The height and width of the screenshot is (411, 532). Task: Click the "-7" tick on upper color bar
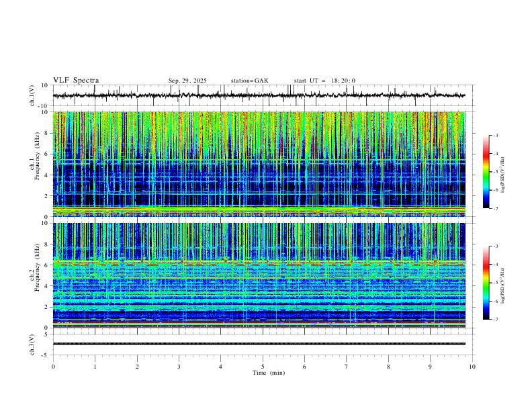pyautogui.click(x=495, y=209)
